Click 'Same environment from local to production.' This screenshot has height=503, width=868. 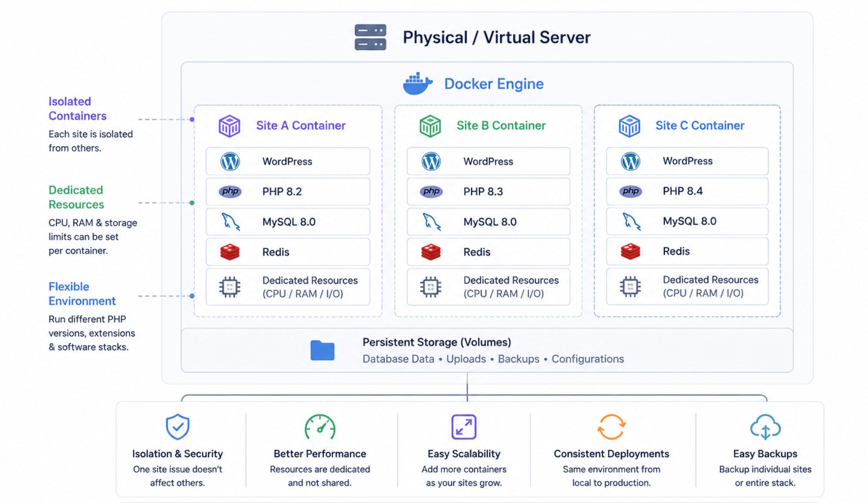[611, 476]
